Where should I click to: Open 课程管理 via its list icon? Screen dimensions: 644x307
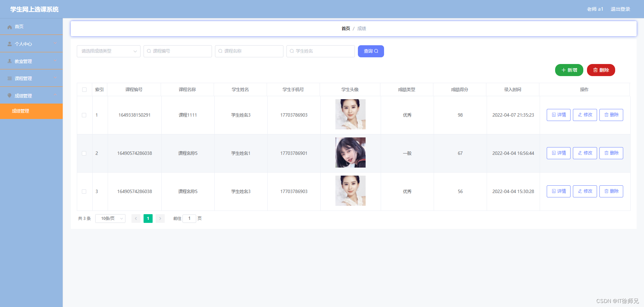9,78
